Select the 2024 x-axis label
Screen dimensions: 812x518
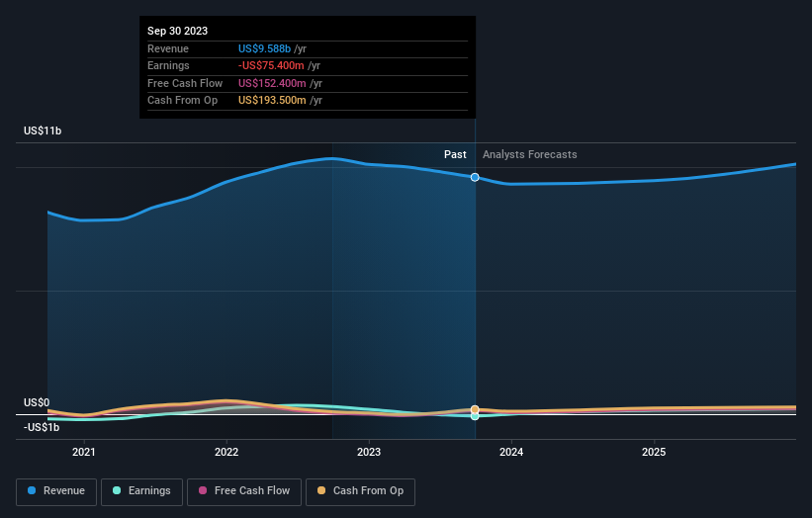point(511,452)
